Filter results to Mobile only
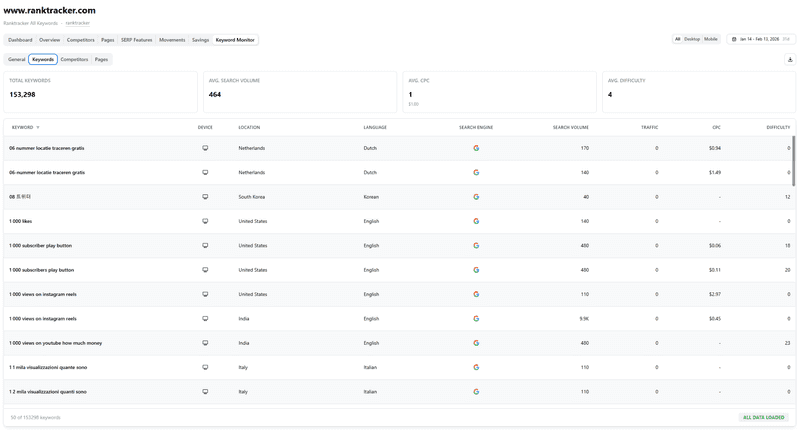This screenshot has width=800, height=430. [x=711, y=39]
